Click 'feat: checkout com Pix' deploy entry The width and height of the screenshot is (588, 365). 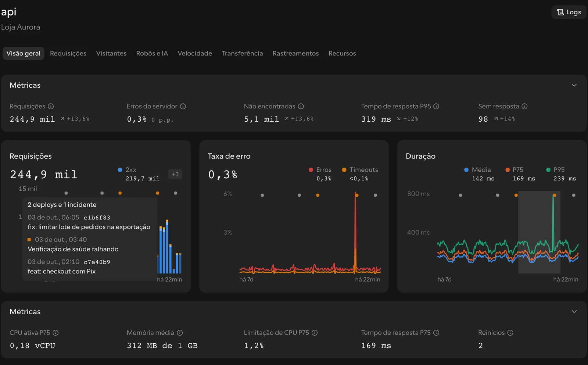[62, 271]
